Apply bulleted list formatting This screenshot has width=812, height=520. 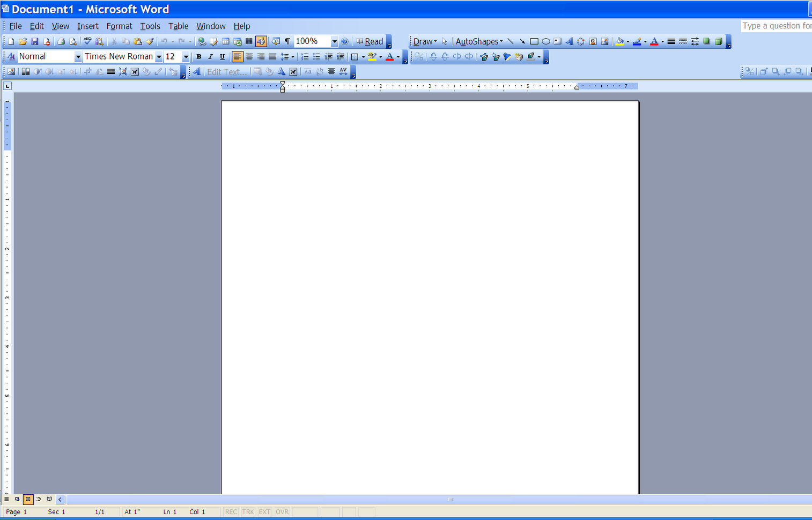point(316,56)
